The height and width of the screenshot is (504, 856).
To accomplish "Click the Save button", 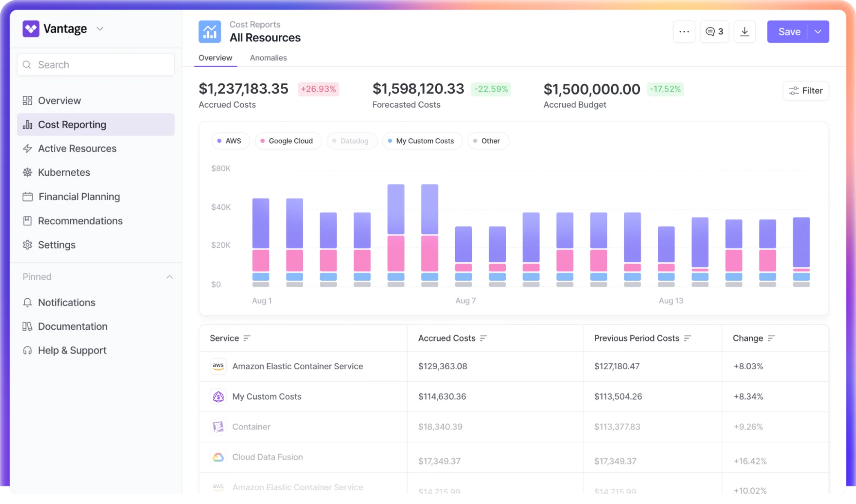I will (789, 32).
